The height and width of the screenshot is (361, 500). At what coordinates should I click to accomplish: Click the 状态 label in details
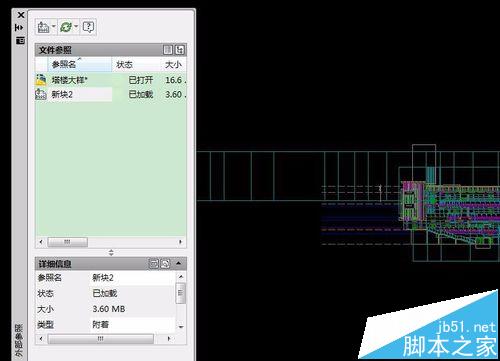click(46, 293)
